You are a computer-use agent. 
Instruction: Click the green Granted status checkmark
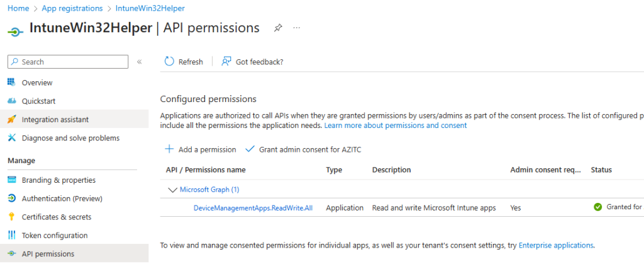coord(597,207)
